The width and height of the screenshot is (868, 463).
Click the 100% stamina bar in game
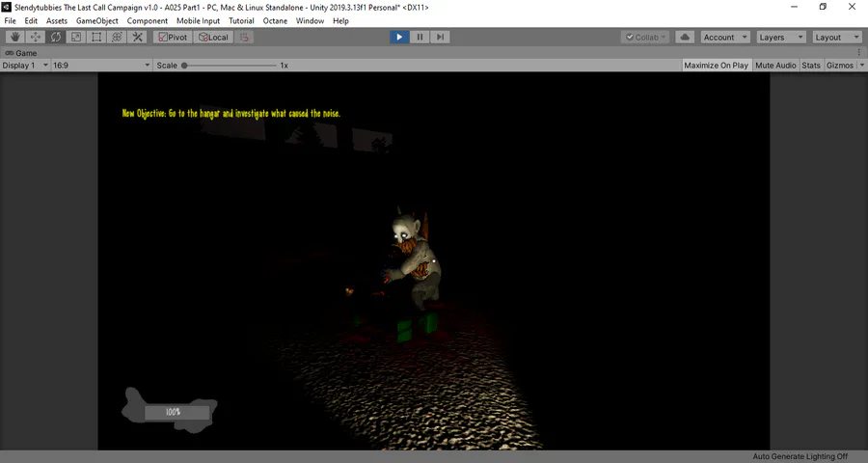[x=176, y=412]
